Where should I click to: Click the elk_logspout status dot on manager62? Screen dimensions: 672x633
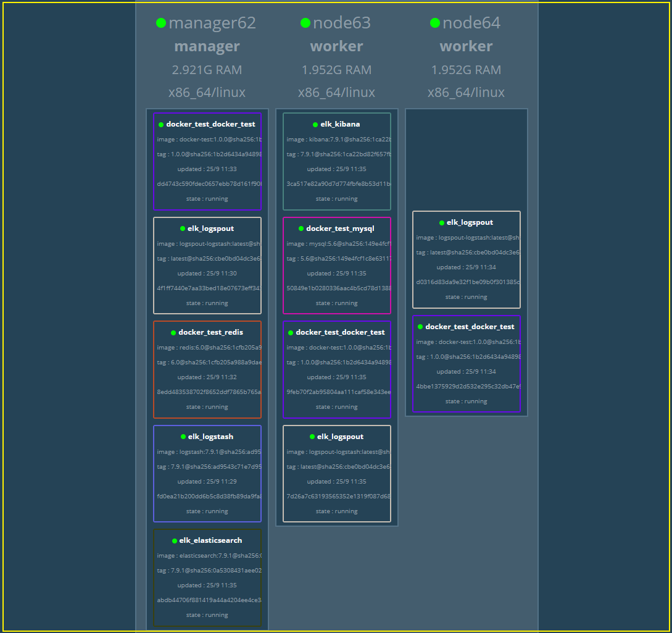[183, 228]
